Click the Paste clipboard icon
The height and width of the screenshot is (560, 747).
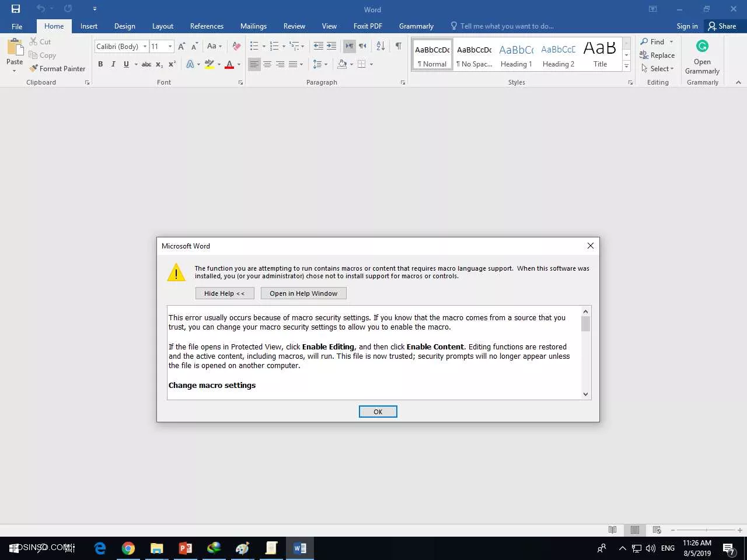click(x=15, y=47)
